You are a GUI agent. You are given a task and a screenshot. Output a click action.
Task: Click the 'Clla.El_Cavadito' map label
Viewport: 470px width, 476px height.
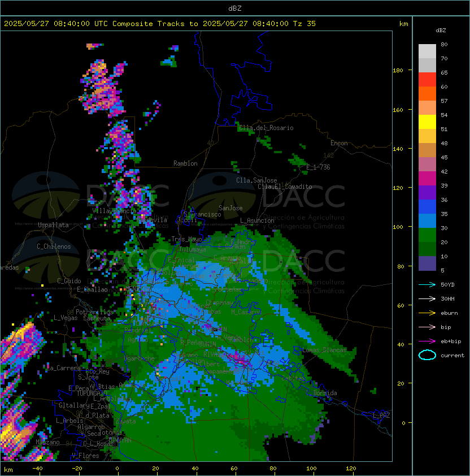285,187
